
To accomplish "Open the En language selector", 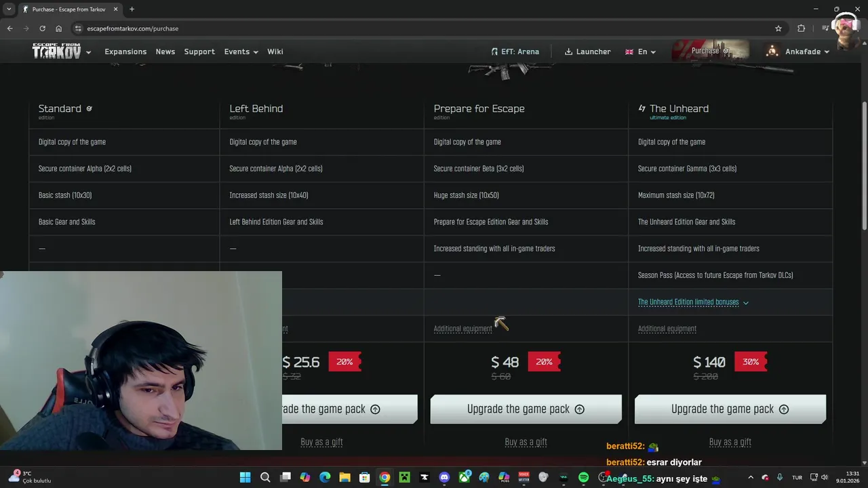I will tap(640, 52).
